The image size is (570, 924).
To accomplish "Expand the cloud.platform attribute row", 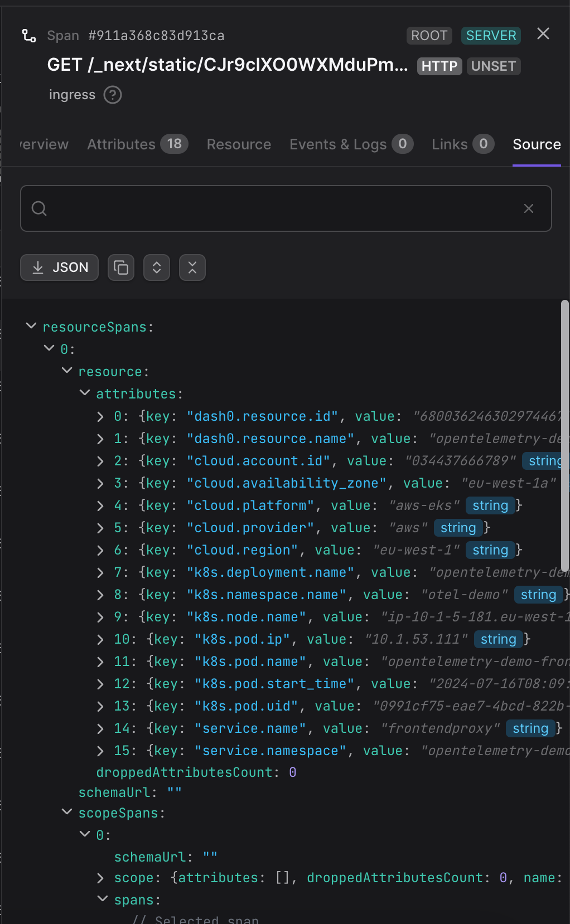I will 100,505.
